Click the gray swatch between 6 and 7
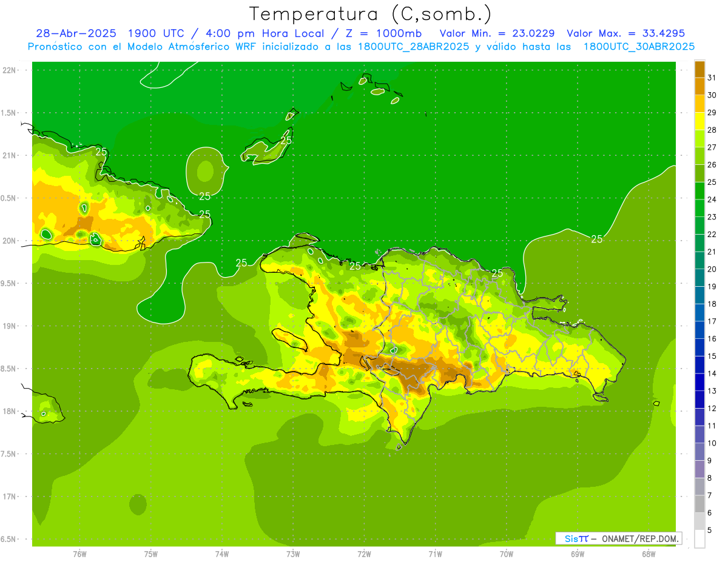 [699, 504]
